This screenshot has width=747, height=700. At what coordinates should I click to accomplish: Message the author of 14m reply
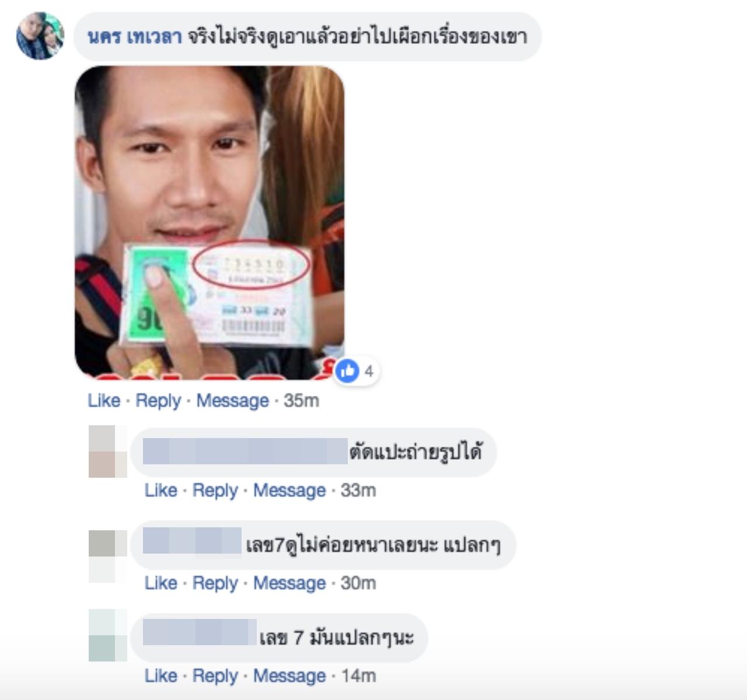point(289,676)
